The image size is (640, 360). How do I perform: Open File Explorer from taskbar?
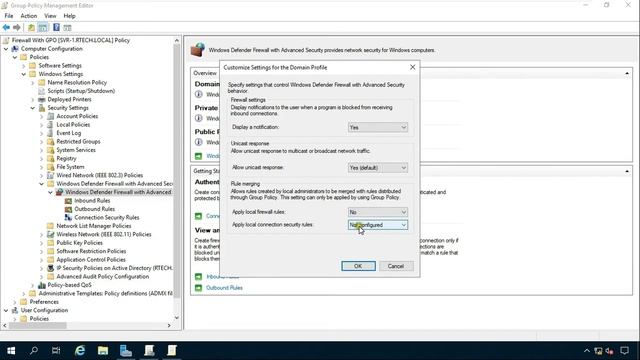coord(103,351)
